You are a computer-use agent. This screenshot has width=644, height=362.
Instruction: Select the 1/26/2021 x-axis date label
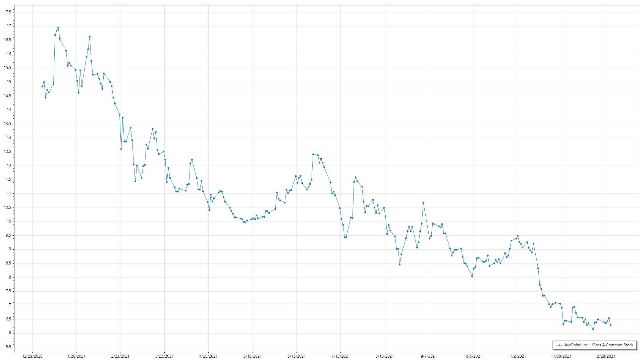(x=76, y=356)
